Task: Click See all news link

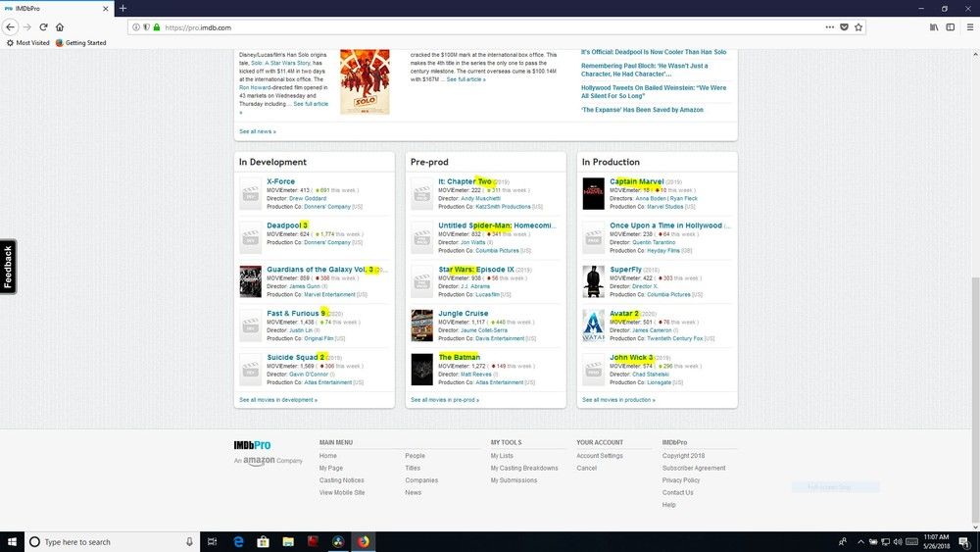Action: pos(258,131)
